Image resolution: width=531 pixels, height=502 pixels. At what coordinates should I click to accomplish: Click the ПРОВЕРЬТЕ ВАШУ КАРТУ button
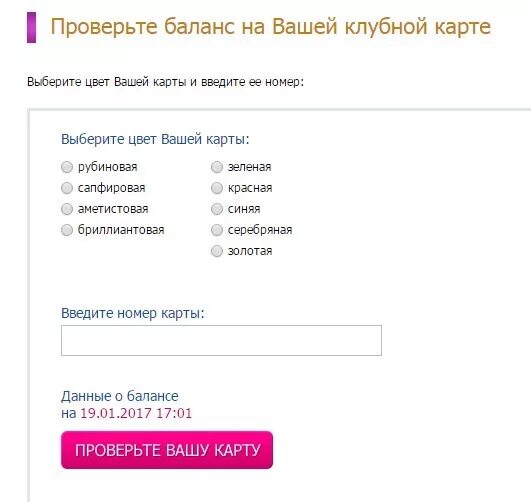(x=167, y=450)
